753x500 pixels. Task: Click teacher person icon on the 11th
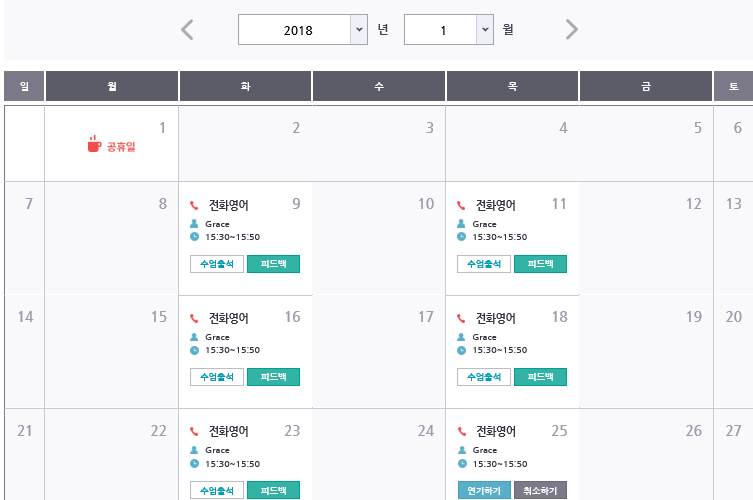coord(461,224)
